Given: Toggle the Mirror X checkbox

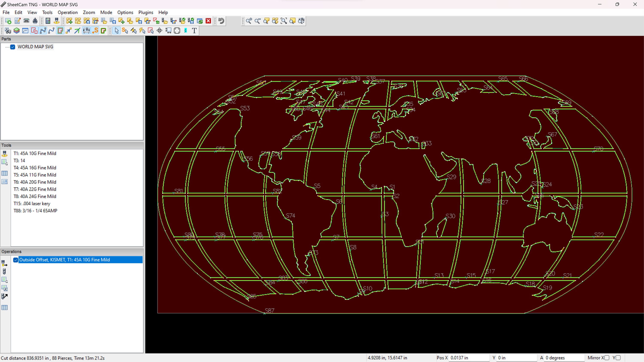Looking at the screenshot, I should [607, 358].
